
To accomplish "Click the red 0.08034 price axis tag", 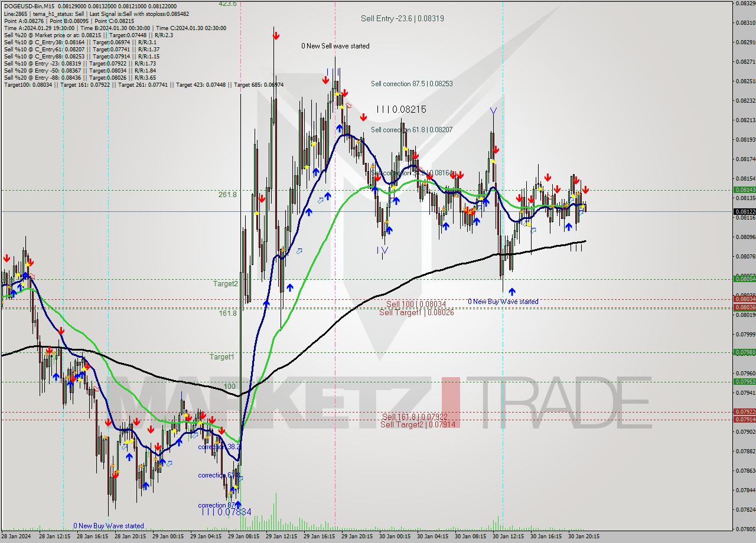I will click(x=744, y=299).
